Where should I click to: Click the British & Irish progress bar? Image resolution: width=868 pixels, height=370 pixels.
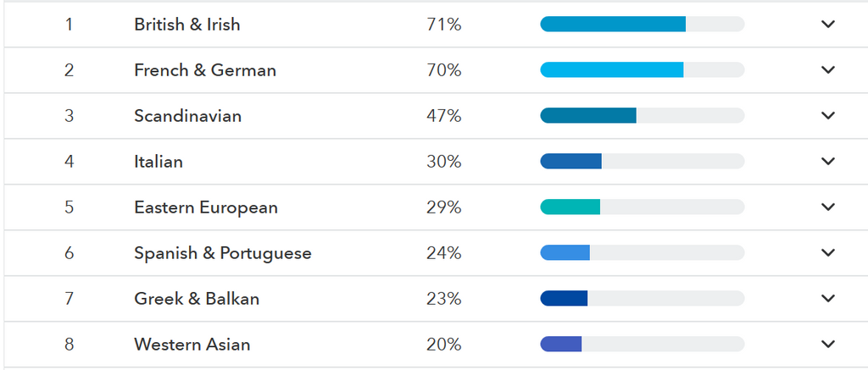pos(642,25)
